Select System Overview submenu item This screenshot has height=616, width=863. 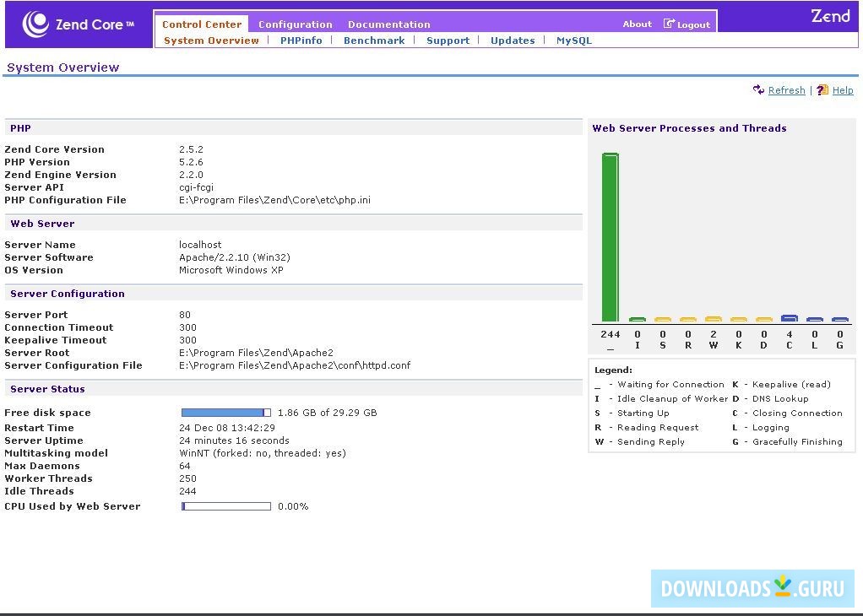(x=211, y=41)
